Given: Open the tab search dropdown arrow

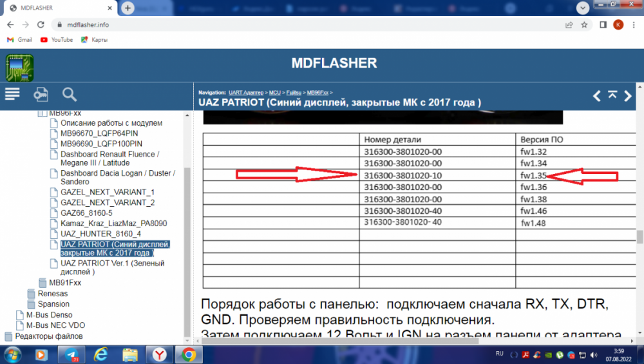Looking at the screenshot, I should (x=582, y=8).
